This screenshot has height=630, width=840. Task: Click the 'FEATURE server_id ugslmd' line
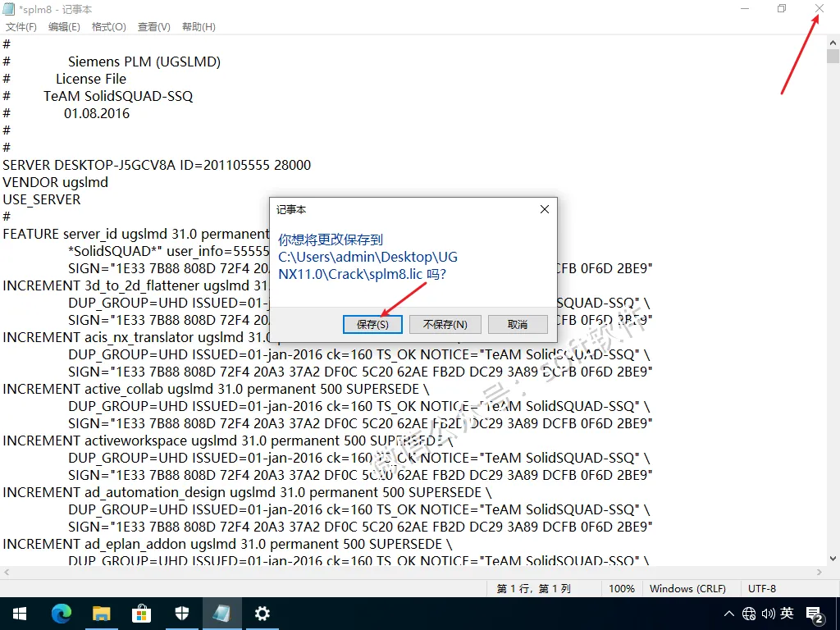(136, 234)
